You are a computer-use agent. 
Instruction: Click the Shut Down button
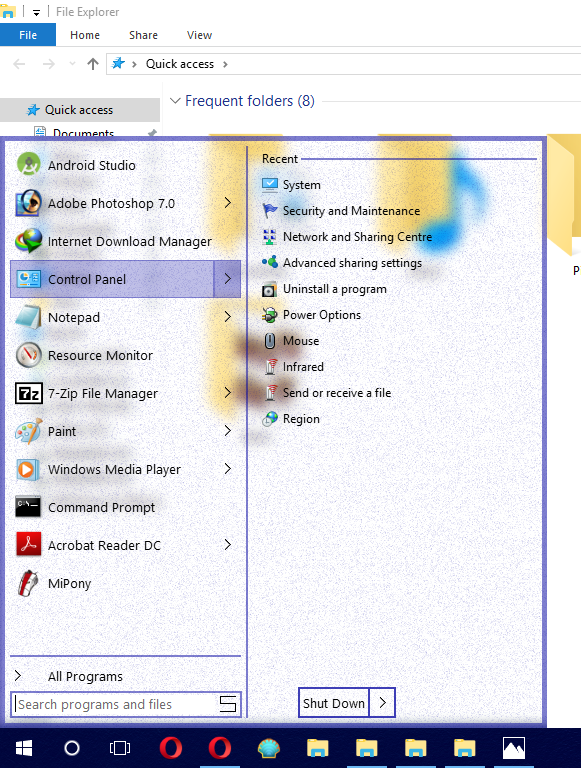pos(334,703)
